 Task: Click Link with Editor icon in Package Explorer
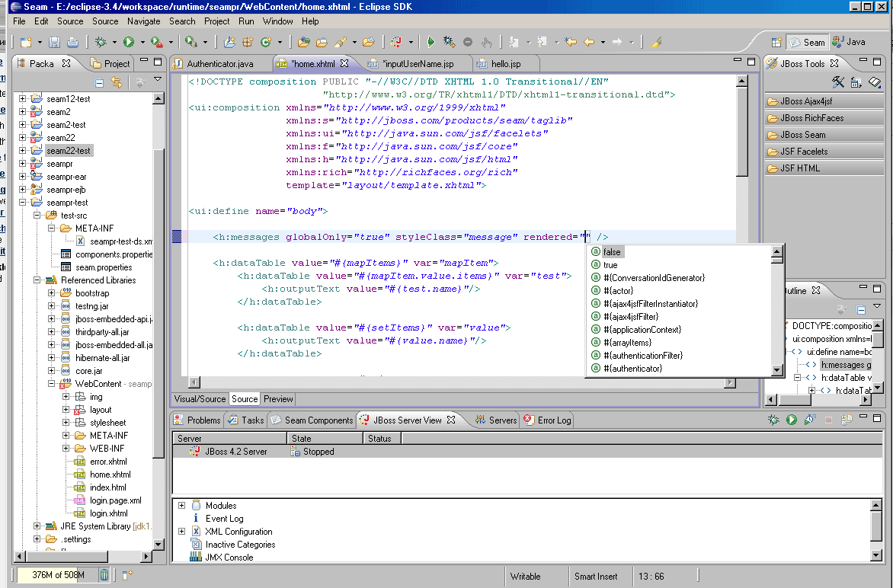click(x=117, y=82)
